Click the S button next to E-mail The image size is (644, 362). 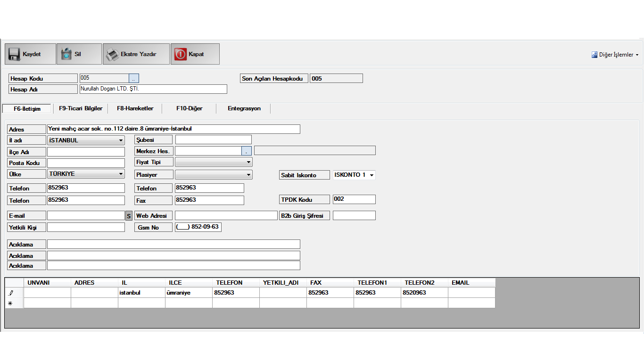tap(129, 215)
